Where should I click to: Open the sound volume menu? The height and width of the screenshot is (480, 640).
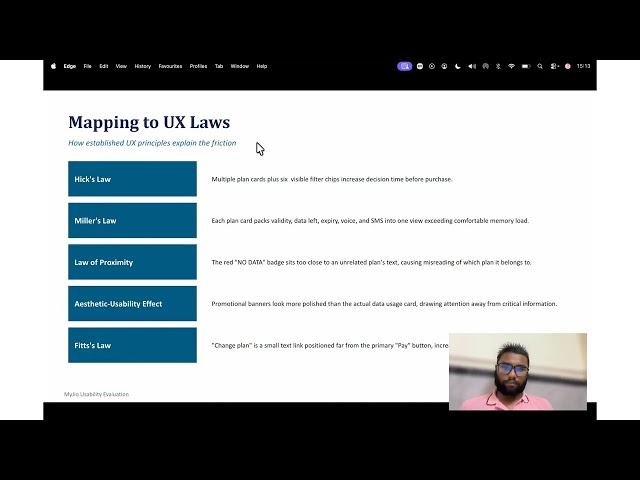[x=472, y=66]
